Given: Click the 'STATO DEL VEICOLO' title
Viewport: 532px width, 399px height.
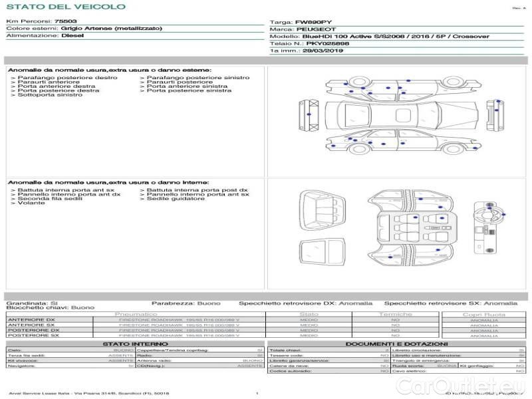Looking at the screenshot, I should click(66, 7).
